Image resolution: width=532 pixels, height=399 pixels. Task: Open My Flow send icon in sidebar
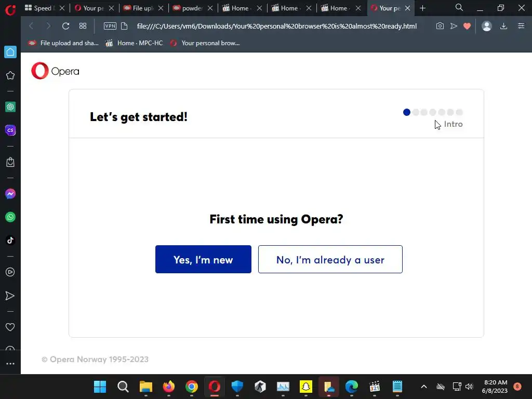tap(10, 296)
